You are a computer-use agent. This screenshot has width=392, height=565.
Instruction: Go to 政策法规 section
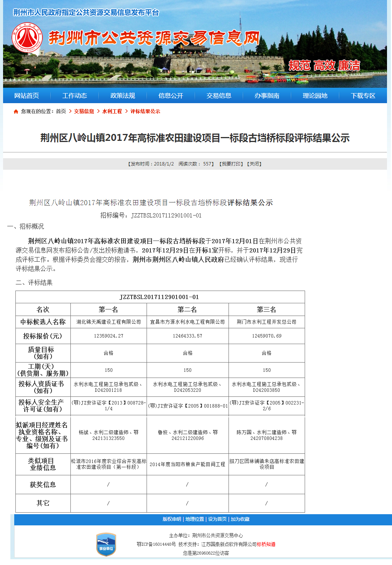[x=123, y=95]
